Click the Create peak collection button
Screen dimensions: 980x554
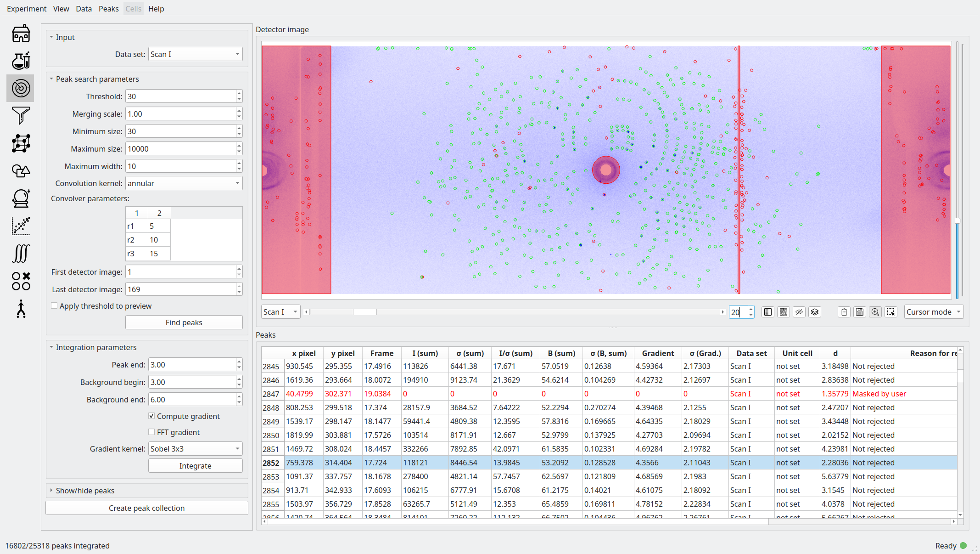(x=146, y=508)
